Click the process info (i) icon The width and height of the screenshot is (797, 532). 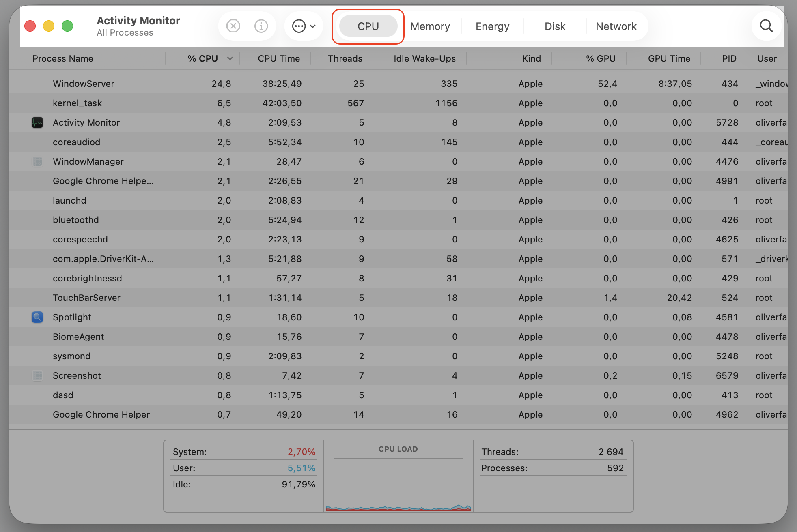[261, 26]
